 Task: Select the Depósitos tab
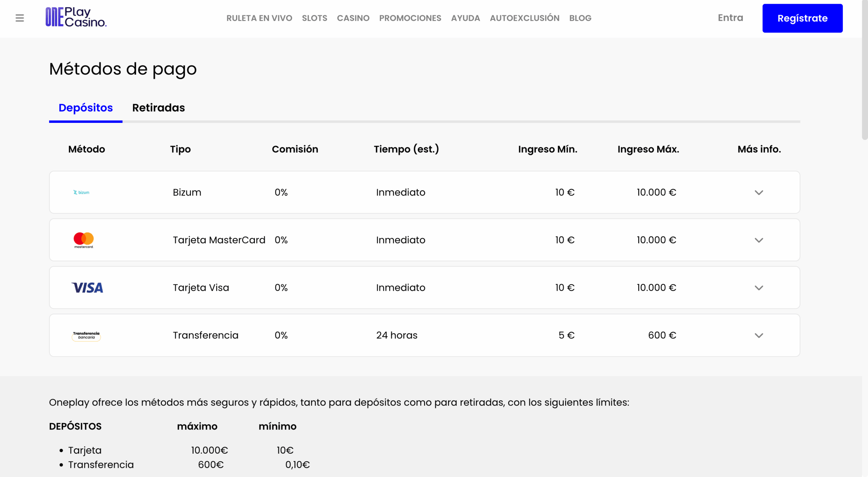[x=85, y=108]
